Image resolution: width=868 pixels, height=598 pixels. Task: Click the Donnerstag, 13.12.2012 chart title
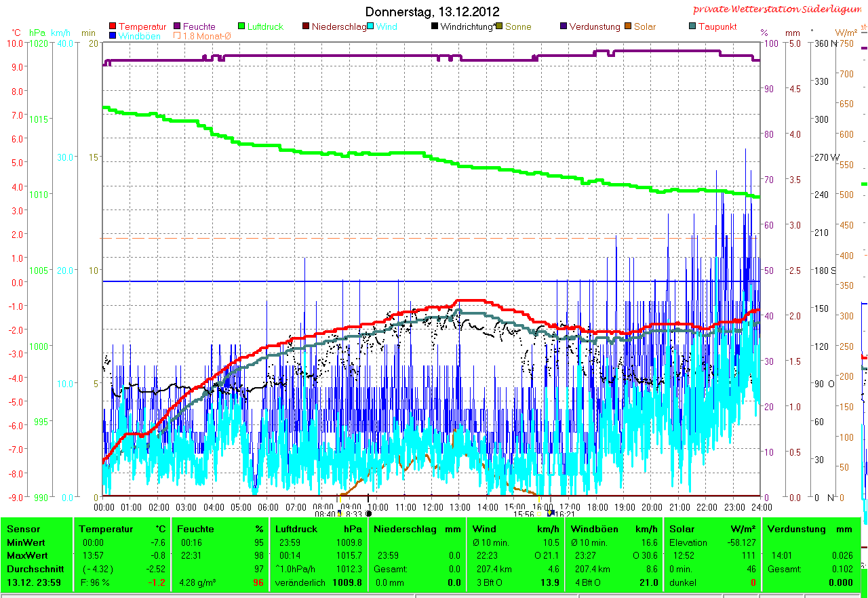tap(432, 12)
